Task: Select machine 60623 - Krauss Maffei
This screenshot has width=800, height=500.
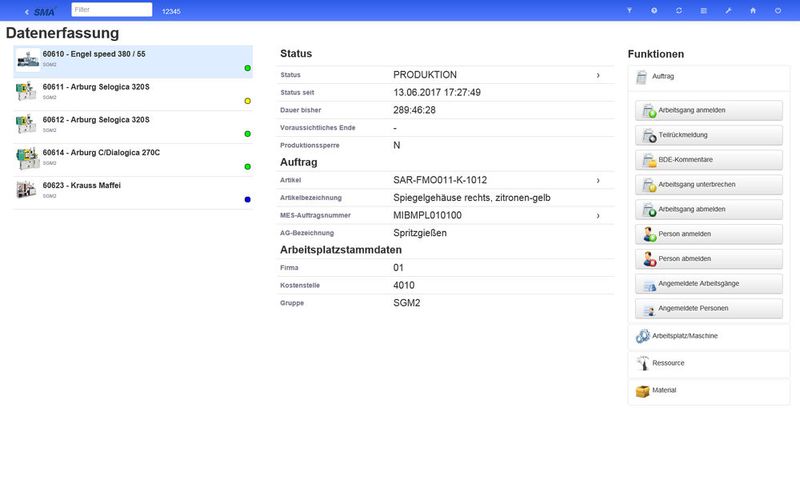Action: pyautogui.click(x=130, y=189)
